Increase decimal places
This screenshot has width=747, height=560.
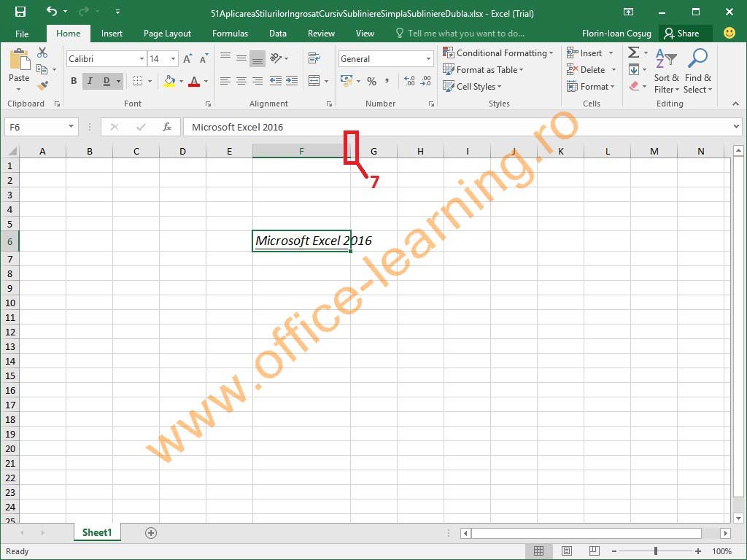pos(409,81)
